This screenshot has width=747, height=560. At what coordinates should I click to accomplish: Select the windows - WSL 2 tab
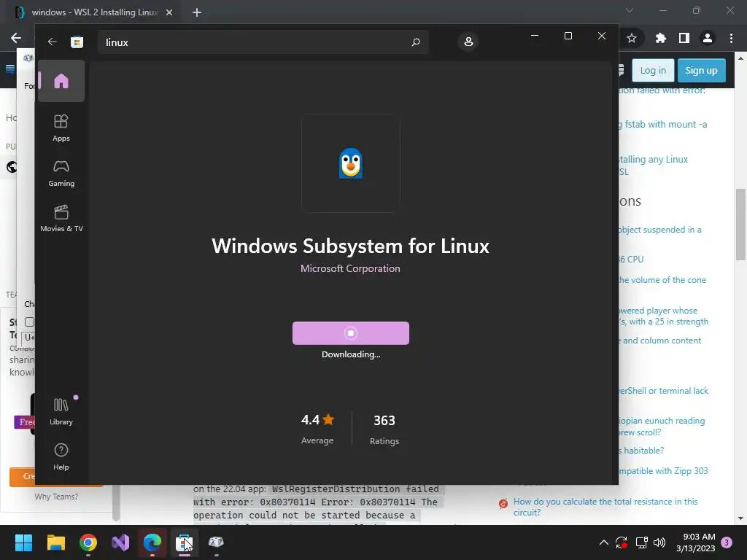coord(94,12)
